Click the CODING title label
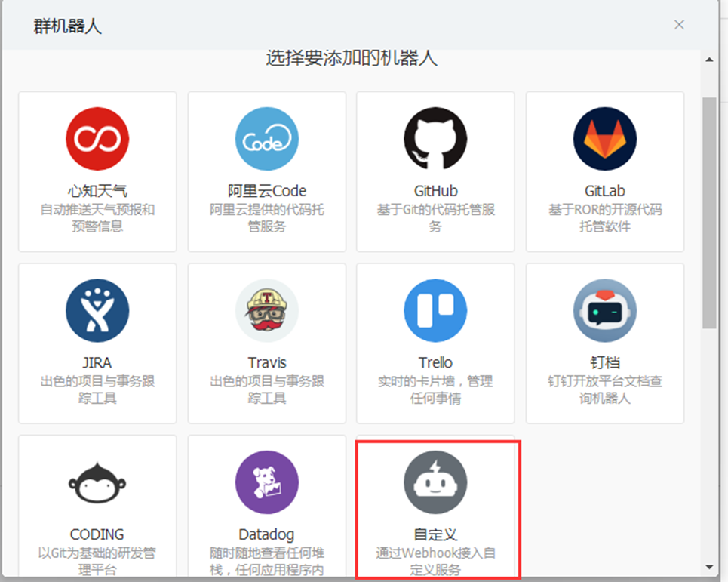 (97, 534)
